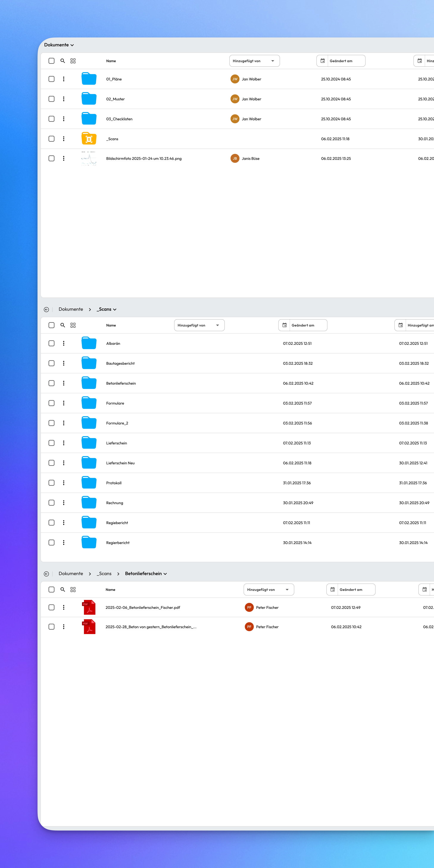Click back arrow beside Dokumente > _Scans breadcrumb
The image size is (434, 868).
[x=47, y=309]
